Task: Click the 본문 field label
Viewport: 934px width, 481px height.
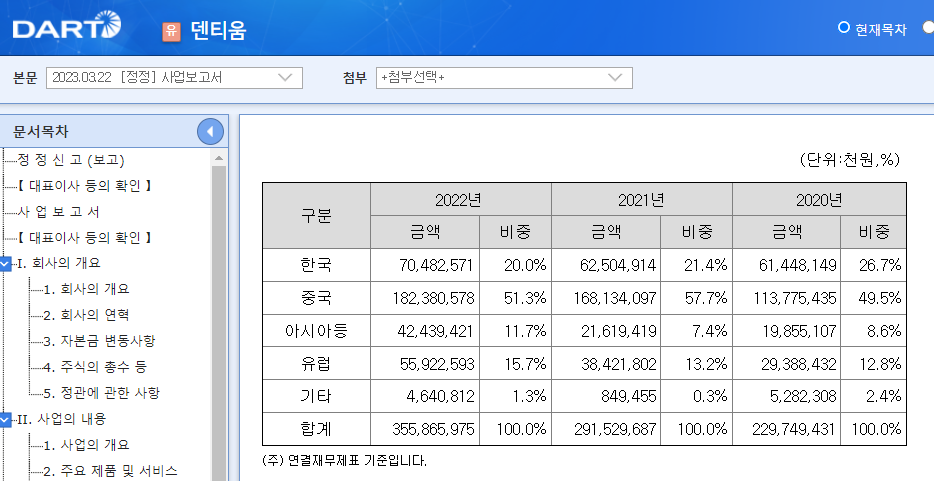Action: (24, 78)
